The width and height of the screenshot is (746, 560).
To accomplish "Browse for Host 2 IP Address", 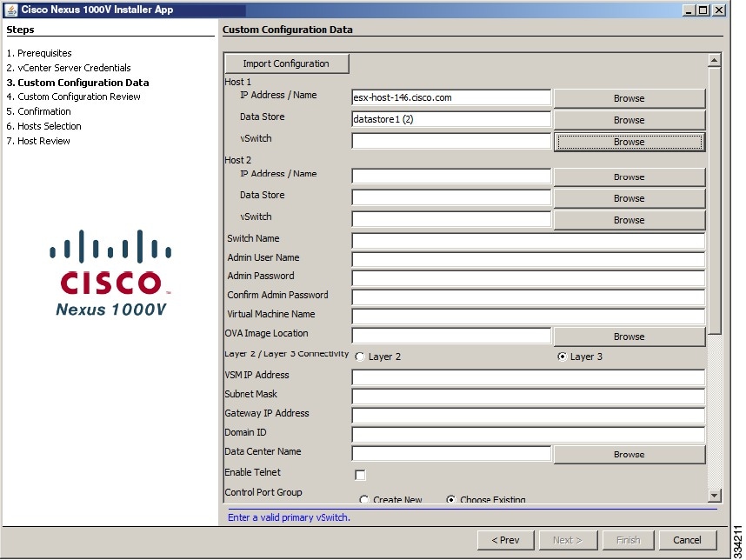I will coord(629,177).
